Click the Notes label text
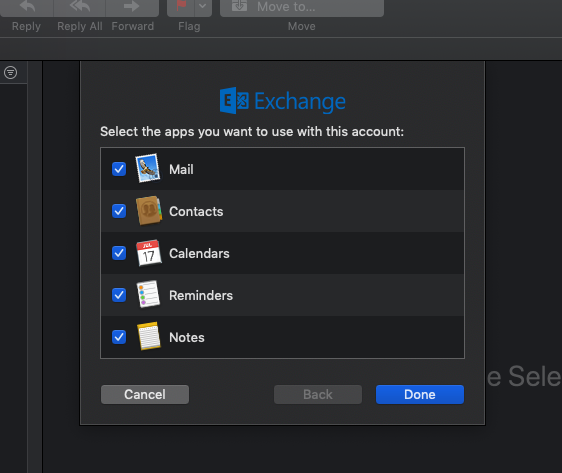The image size is (562, 473). [187, 337]
